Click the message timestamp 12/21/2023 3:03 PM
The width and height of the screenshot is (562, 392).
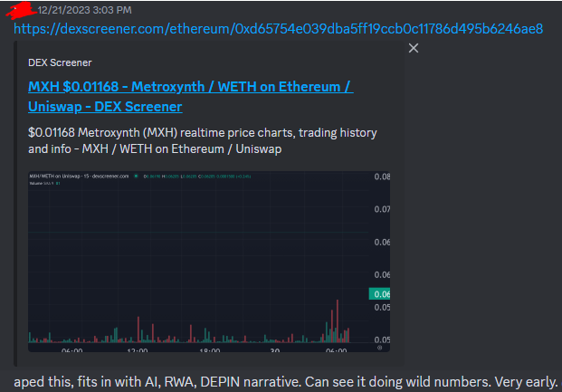[x=84, y=10]
